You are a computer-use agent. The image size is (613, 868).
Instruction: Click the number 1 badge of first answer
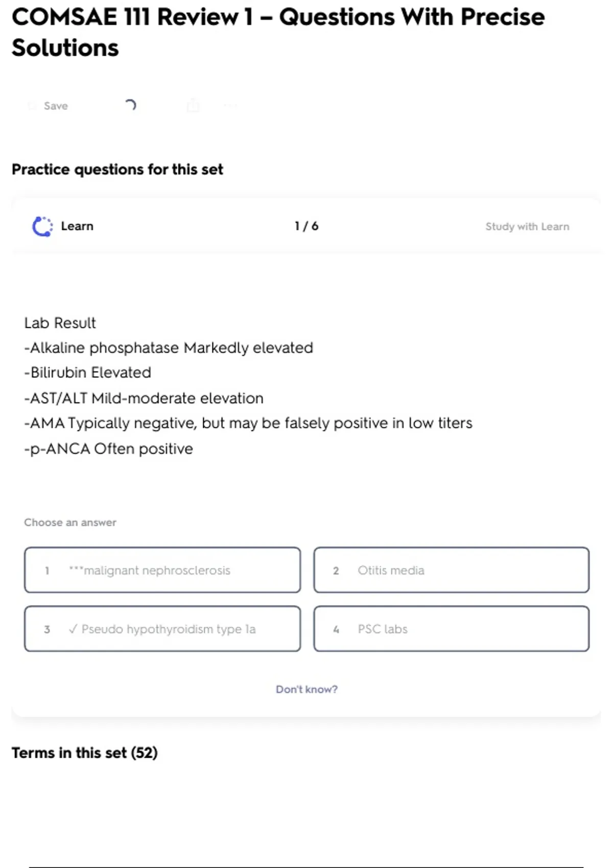[47, 571]
